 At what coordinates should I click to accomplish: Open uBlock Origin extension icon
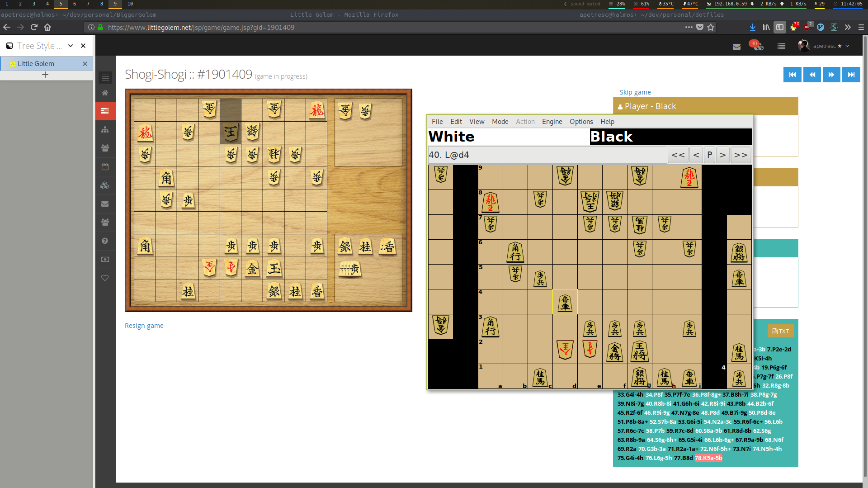(808, 26)
